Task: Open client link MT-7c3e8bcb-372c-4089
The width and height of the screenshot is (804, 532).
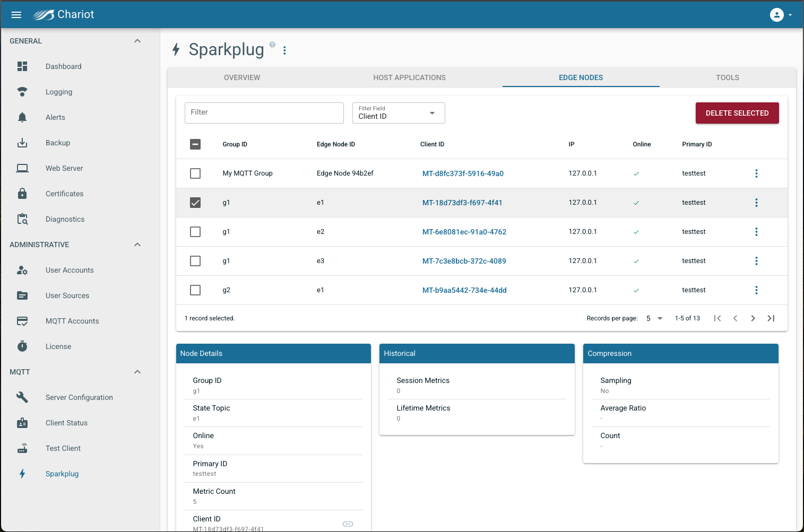Action: pos(464,261)
